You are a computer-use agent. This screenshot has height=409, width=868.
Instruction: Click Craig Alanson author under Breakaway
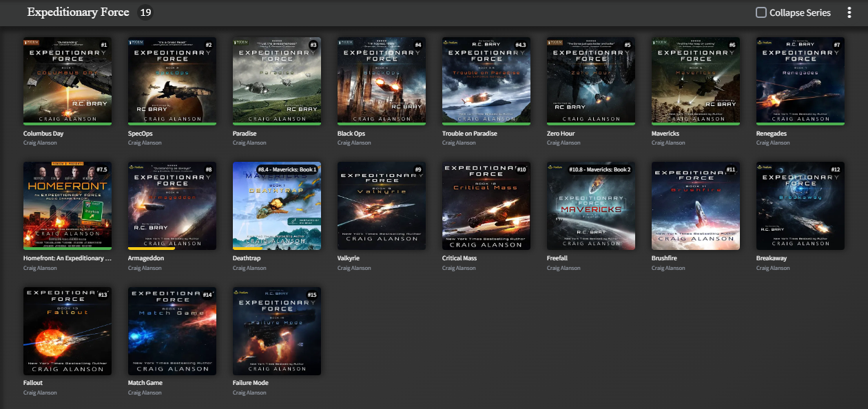click(x=773, y=268)
